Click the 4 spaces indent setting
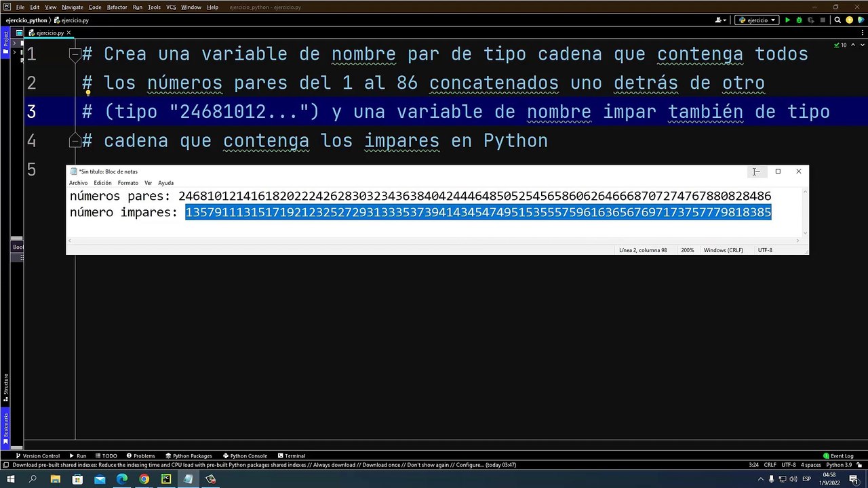The height and width of the screenshot is (488, 868). [811, 465]
